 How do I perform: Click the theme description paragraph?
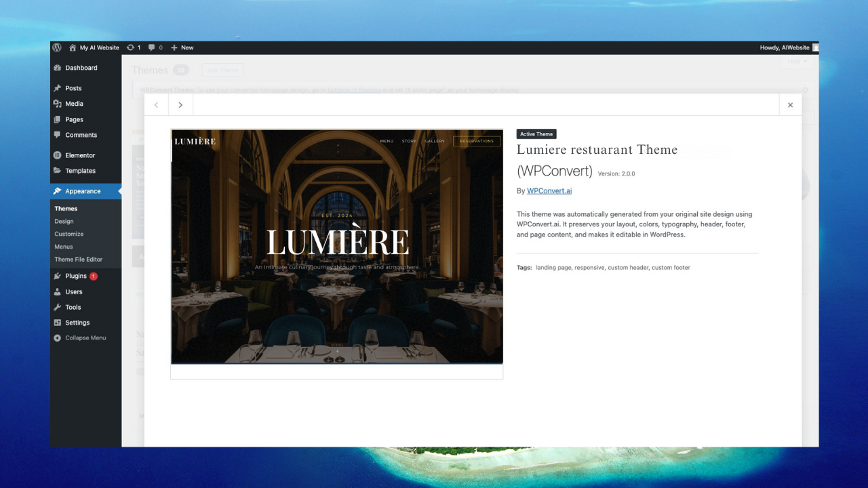(x=635, y=224)
